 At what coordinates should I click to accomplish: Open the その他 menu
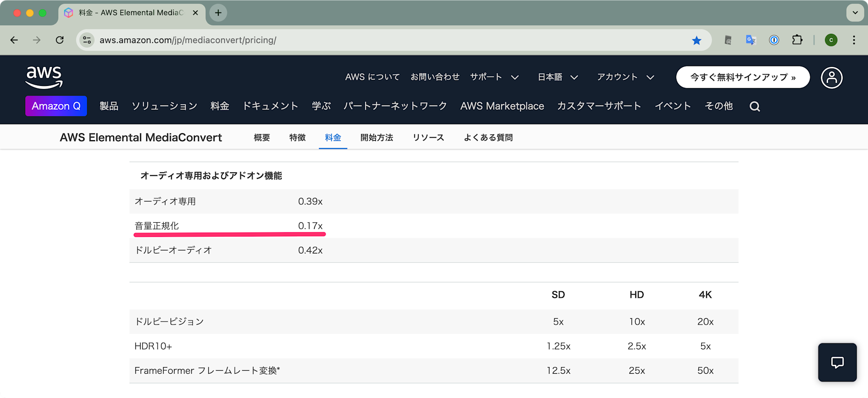(719, 106)
